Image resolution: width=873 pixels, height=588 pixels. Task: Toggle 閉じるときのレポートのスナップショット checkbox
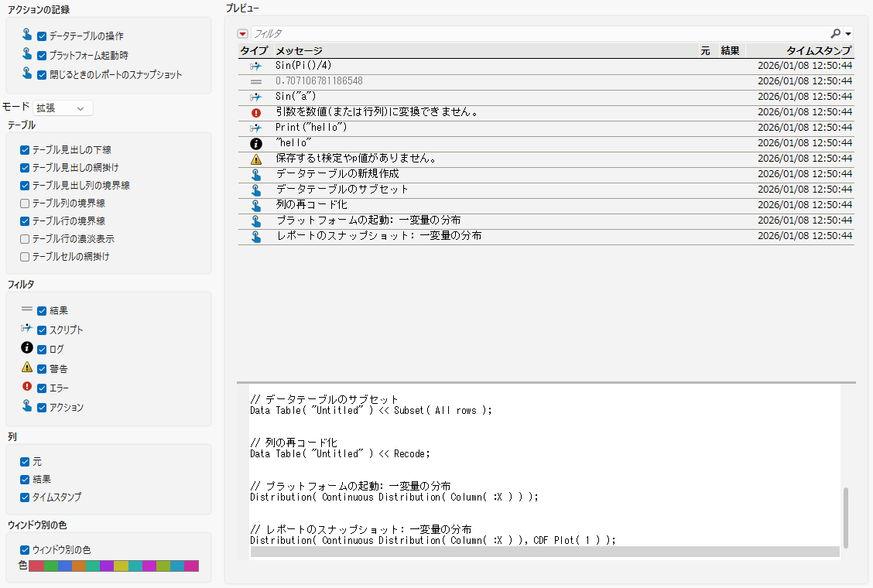(42, 75)
